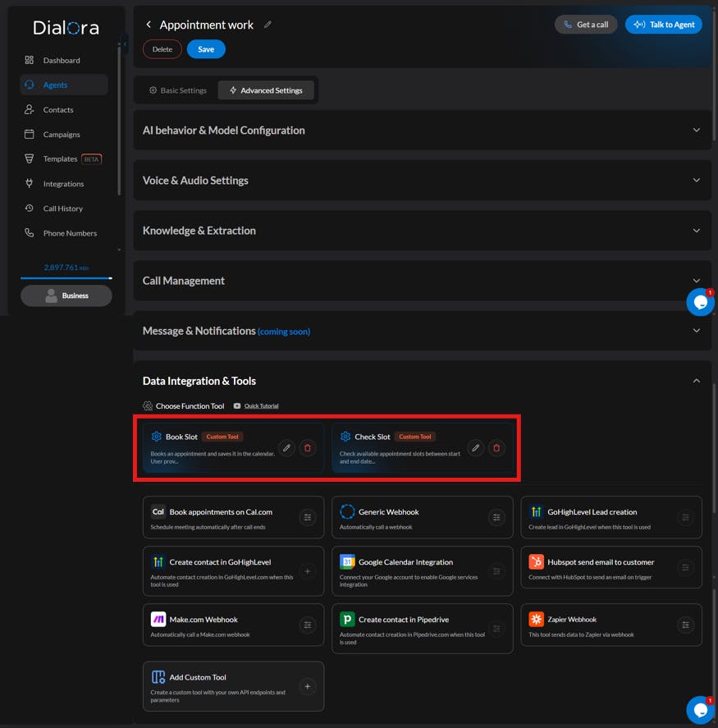Add the Generic Webhook tool
The height and width of the screenshot is (728, 718).
[496, 517]
